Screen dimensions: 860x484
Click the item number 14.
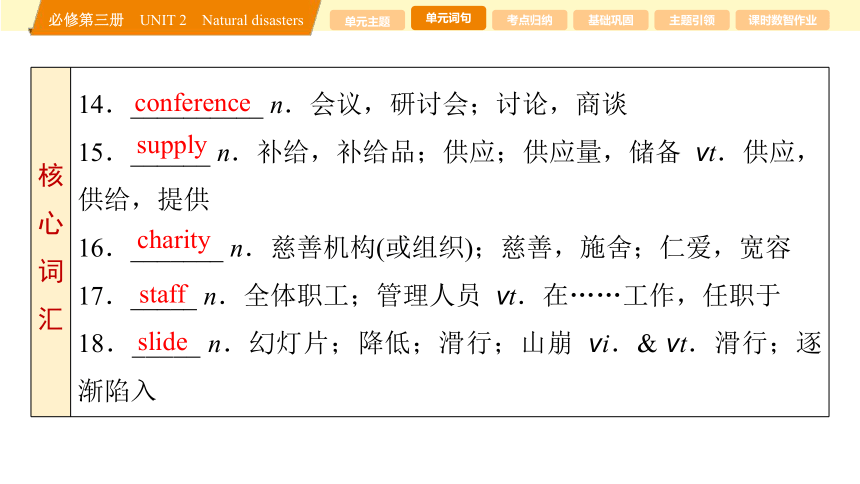(95, 104)
